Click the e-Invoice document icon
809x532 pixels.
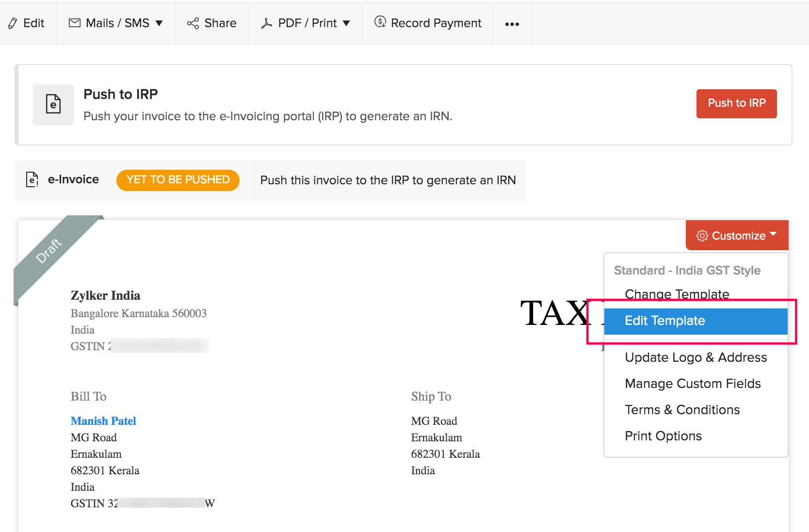(32, 179)
